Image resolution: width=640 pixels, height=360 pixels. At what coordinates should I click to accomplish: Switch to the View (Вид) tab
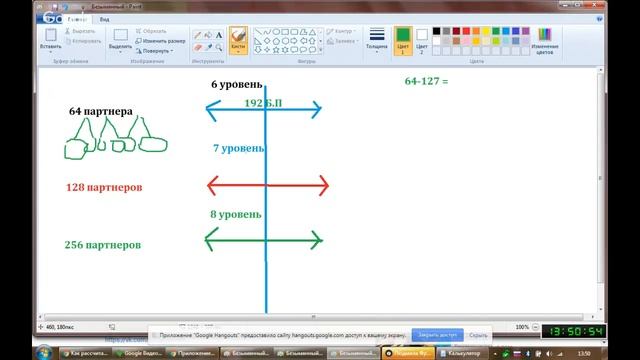(104, 19)
